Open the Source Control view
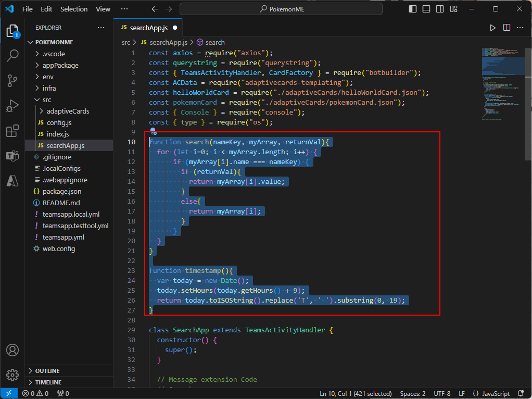The height and width of the screenshot is (399, 532). [12, 81]
